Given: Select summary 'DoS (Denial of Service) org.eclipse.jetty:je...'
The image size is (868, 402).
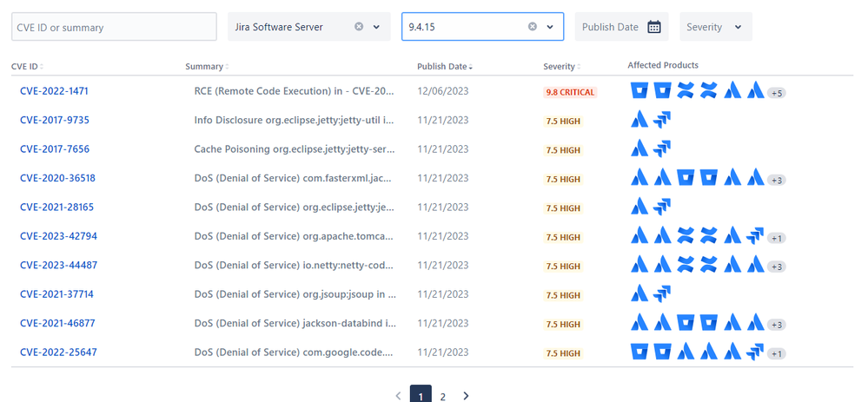Looking at the screenshot, I should tap(294, 207).
